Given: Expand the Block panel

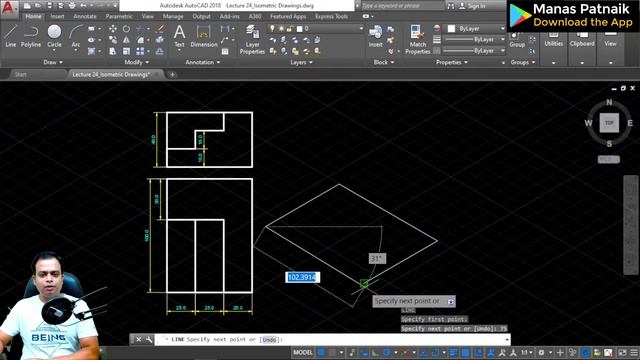Looking at the screenshot, I should (384, 62).
